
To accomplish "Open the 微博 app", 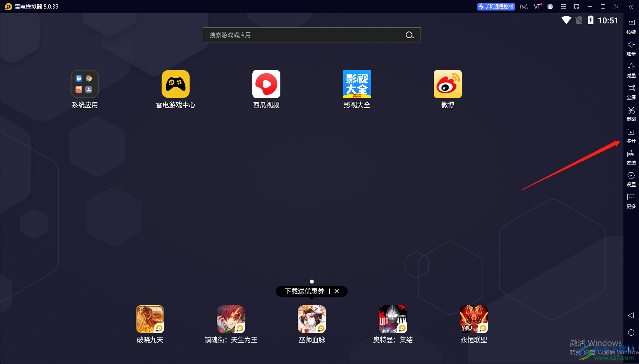I will (x=448, y=84).
